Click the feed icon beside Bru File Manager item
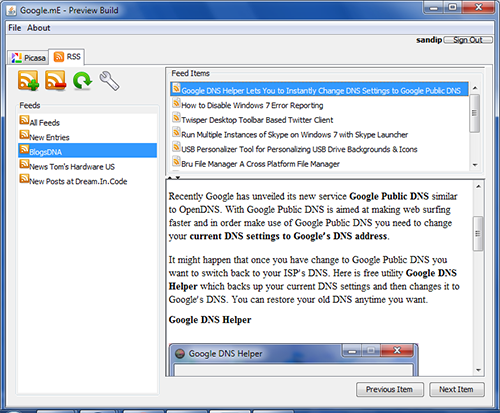This screenshot has width=500, height=413. pyautogui.click(x=176, y=162)
